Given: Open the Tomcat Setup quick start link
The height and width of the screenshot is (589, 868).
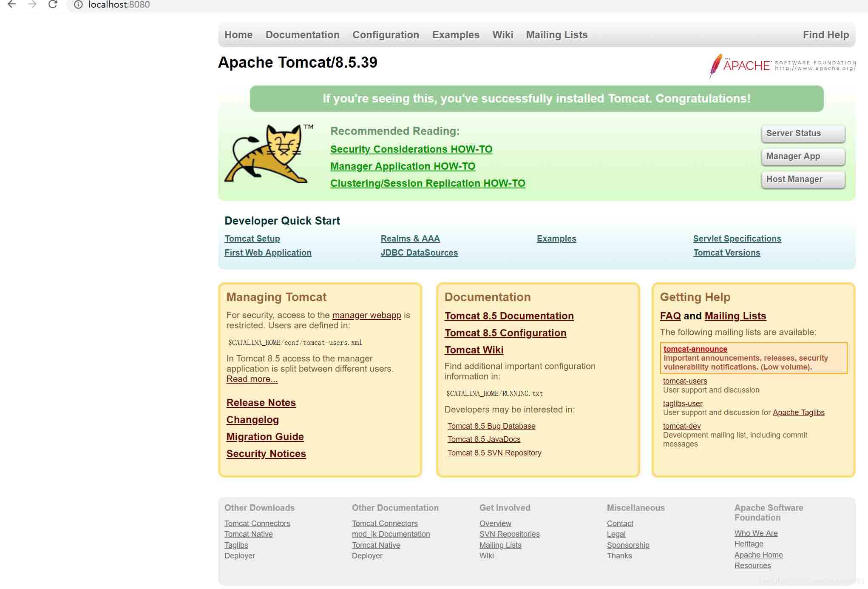Looking at the screenshot, I should [x=252, y=239].
